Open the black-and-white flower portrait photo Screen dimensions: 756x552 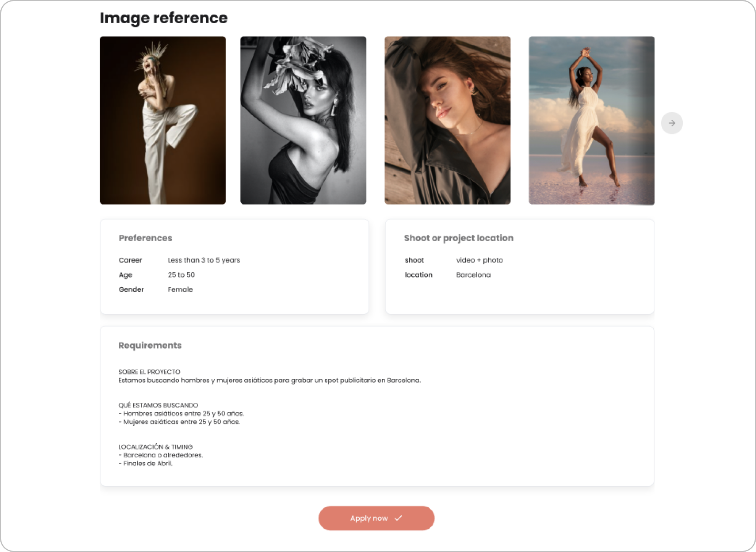(x=303, y=120)
